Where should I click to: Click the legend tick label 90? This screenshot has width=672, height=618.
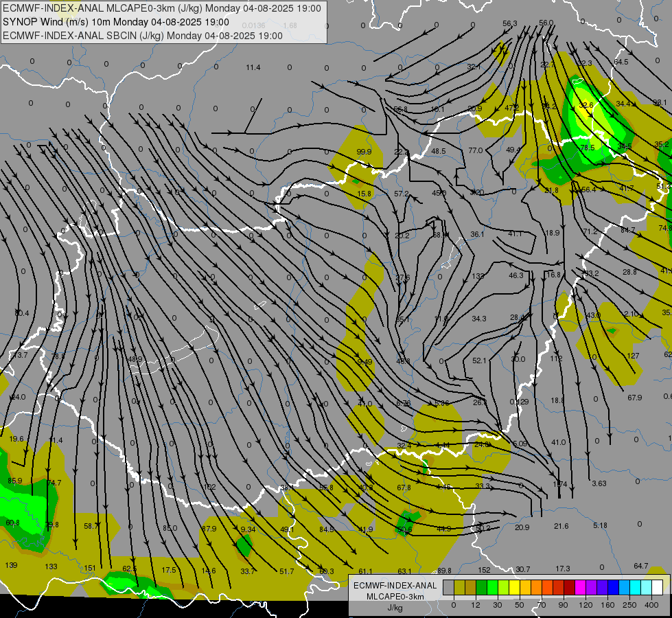[563, 605]
